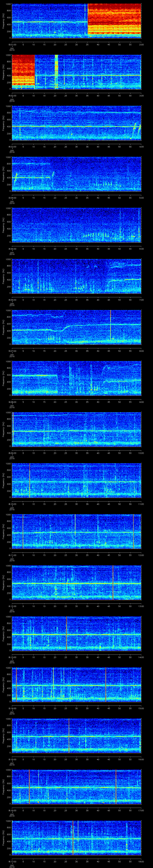153x868 pixels.
Task: Click the 8:08:00 start time label
Action: pos(12,402)
